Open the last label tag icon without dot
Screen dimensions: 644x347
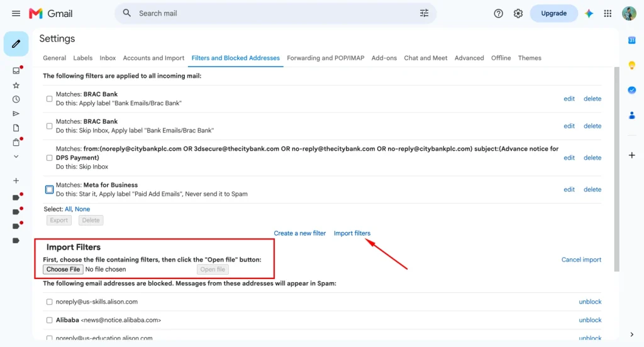(16, 241)
